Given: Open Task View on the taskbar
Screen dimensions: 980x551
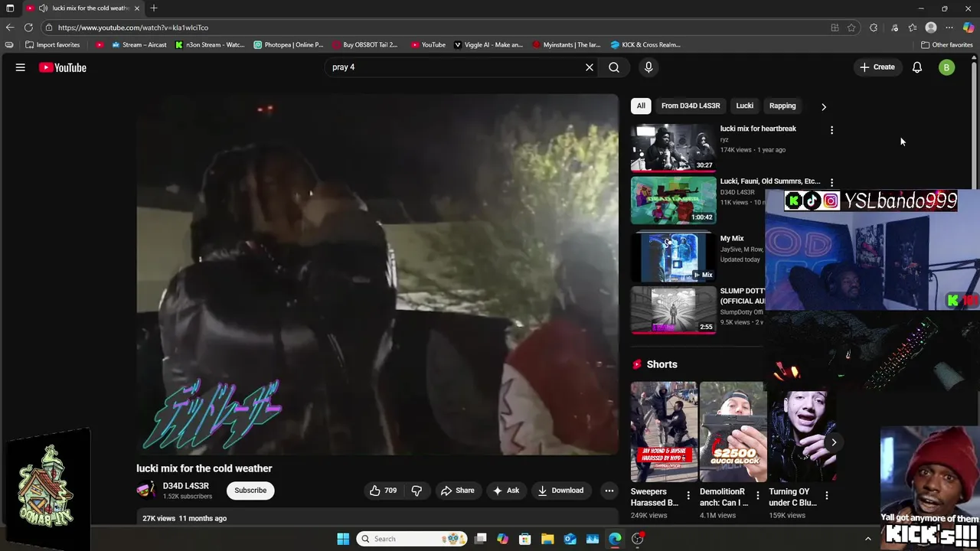Looking at the screenshot, I should (x=480, y=539).
